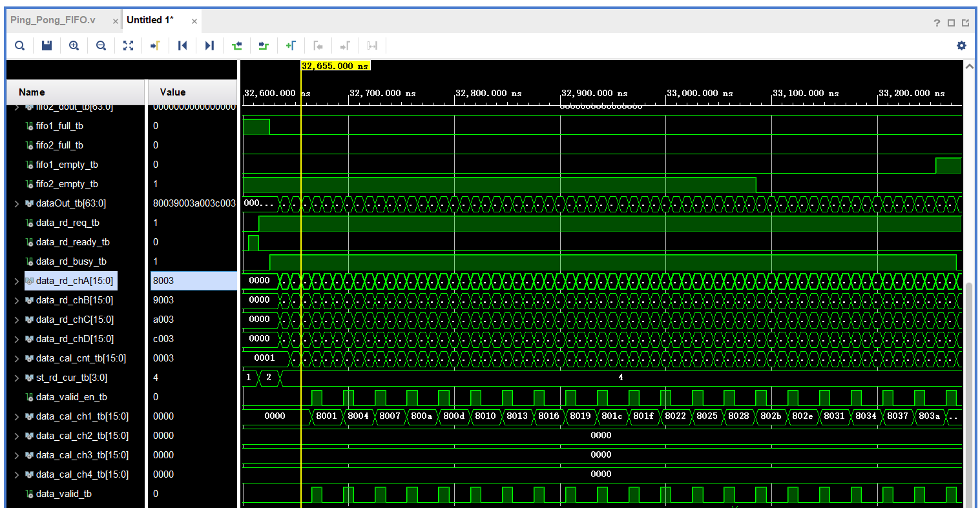Close the Ping_Pong_FIFO.v tab
Image resolution: width=980 pixels, height=508 pixels.
[x=116, y=21]
